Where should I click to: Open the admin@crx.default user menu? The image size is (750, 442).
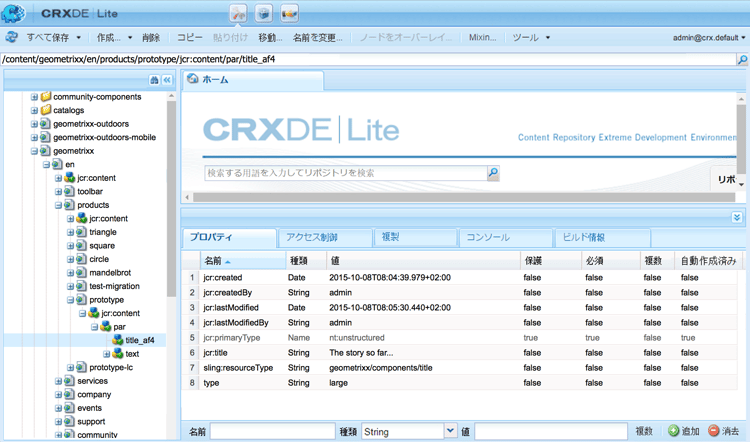(x=709, y=37)
